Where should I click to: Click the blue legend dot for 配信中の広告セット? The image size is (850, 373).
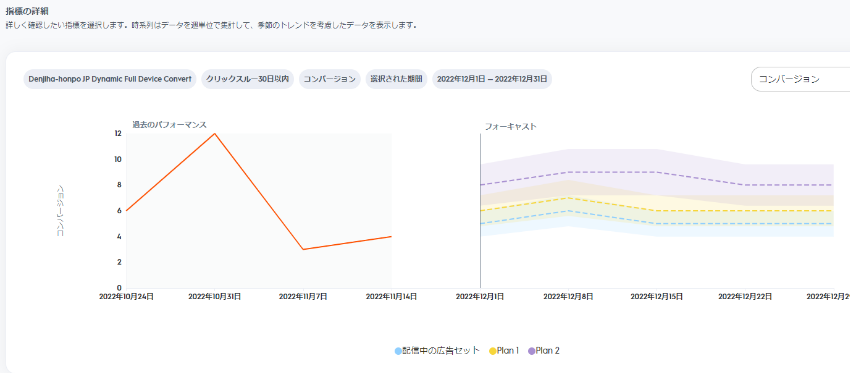pyautogui.click(x=398, y=351)
